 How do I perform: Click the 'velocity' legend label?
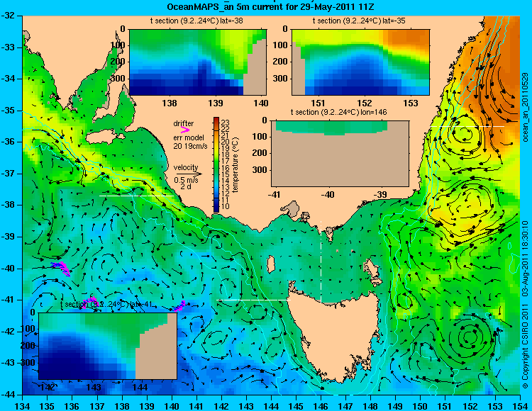(186, 167)
